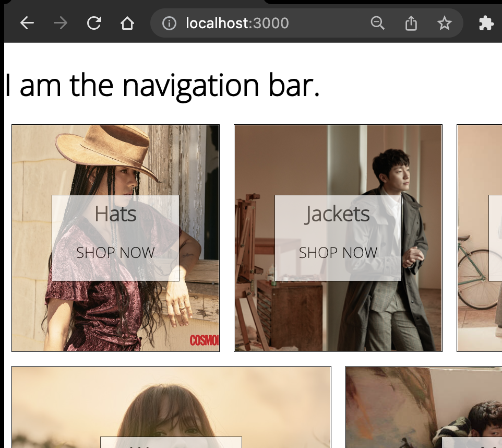Click SHOP NOW under Hats

click(x=115, y=253)
